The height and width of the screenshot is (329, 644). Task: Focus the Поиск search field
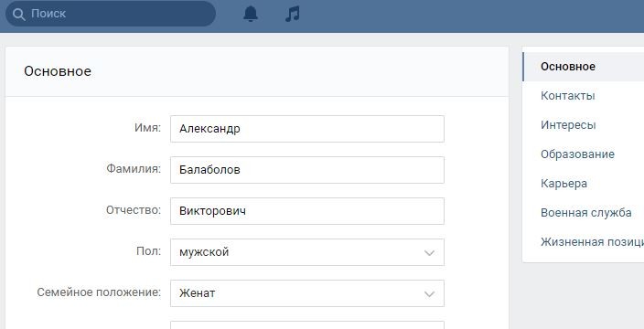pyautogui.click(x=111, y=14)
